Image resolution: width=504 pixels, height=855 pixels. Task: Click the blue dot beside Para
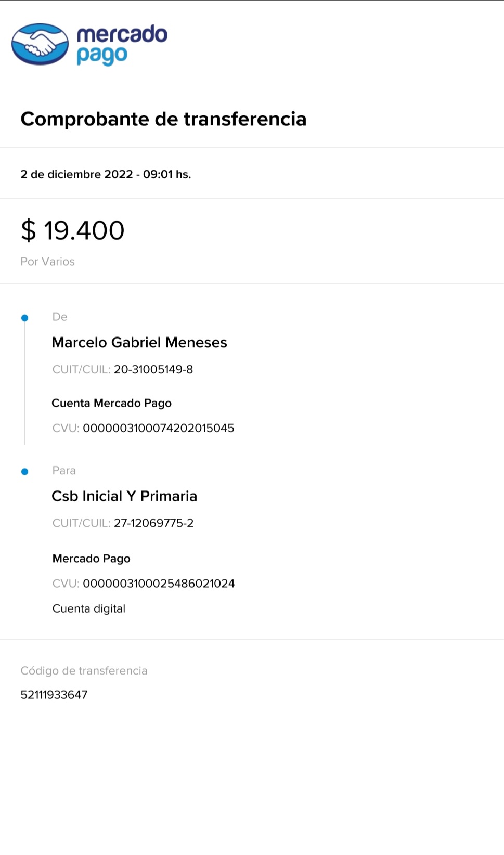pyautogui.click(x=24, y=472)
